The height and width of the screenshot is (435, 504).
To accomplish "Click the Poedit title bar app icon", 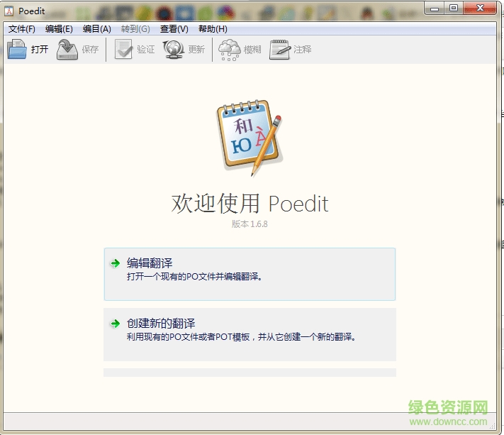I will (x=9, y=11).
